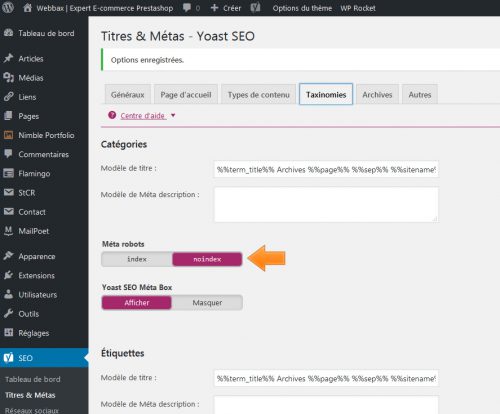Open the Extensions menu item
The height and width of the screenshot is (414, 500).
[36, 275]
